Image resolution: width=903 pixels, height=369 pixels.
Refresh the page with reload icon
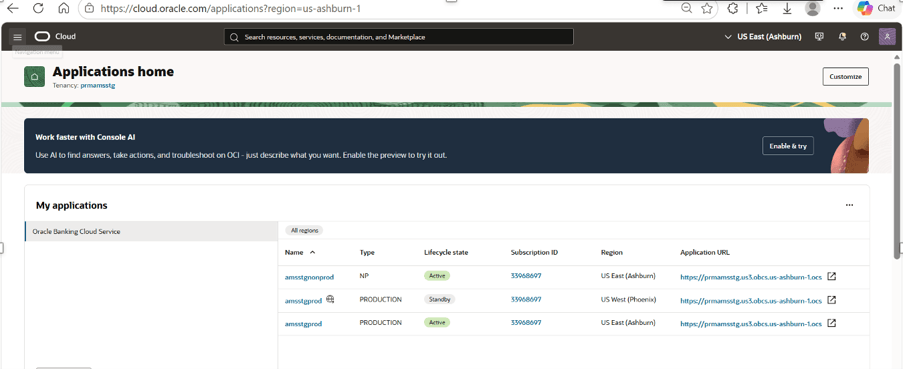(39, 8)
